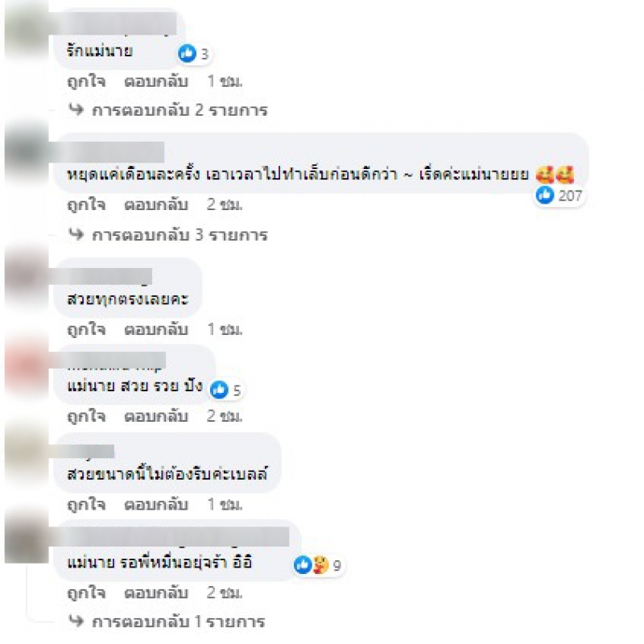Like the แม่นาย สวย รวย ปัง comment

(86, 416)
